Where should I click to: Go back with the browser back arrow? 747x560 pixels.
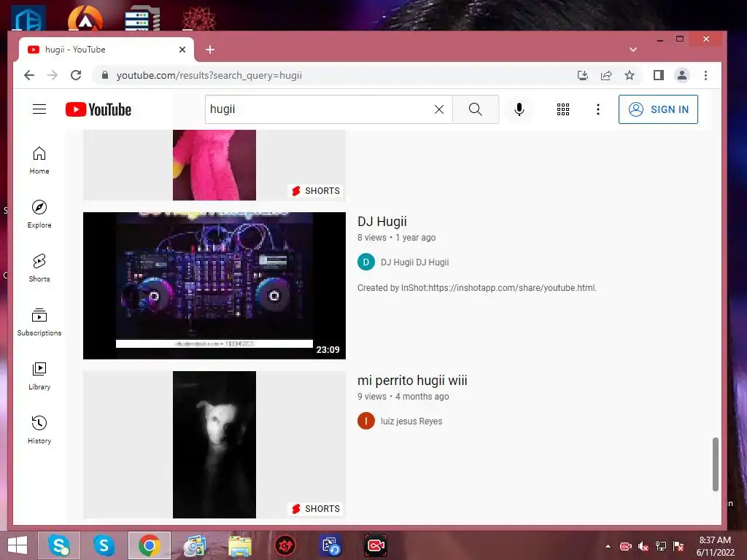[29, 75]
